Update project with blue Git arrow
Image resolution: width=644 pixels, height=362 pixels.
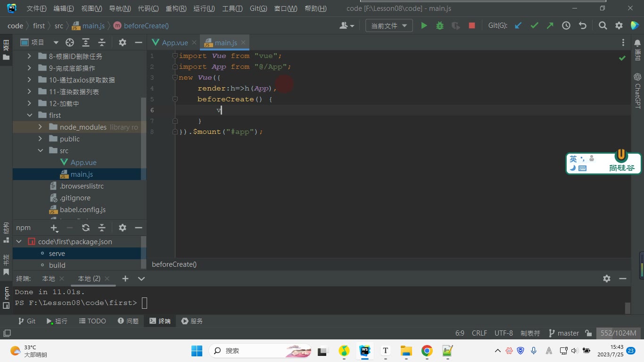pos(518,26)
